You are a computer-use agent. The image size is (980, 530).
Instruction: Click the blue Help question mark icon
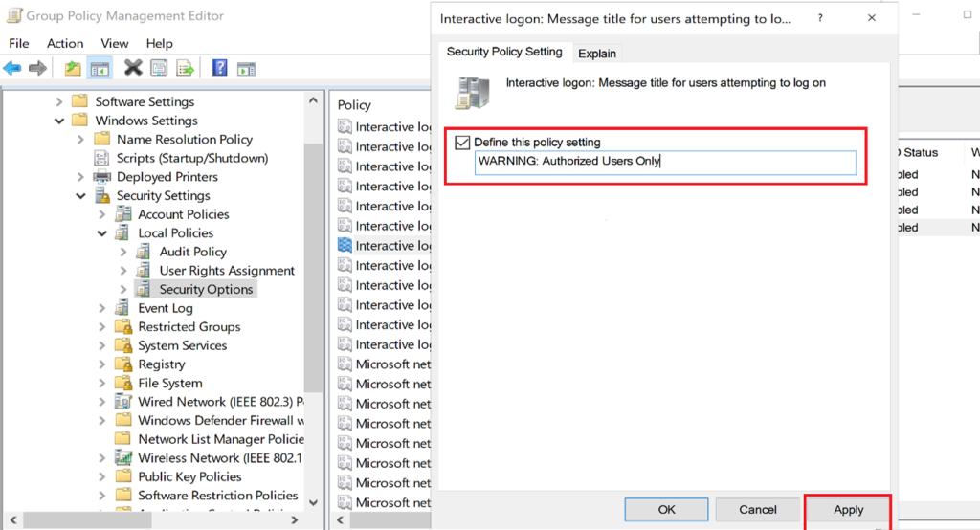click(220, 68)
